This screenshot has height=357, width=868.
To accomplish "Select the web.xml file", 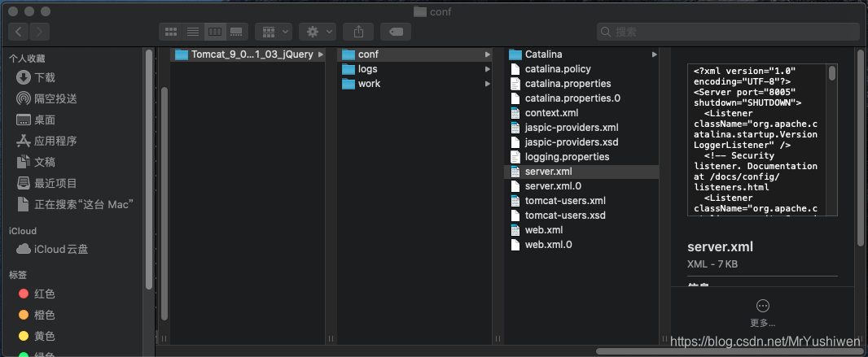I will point(581,230).
